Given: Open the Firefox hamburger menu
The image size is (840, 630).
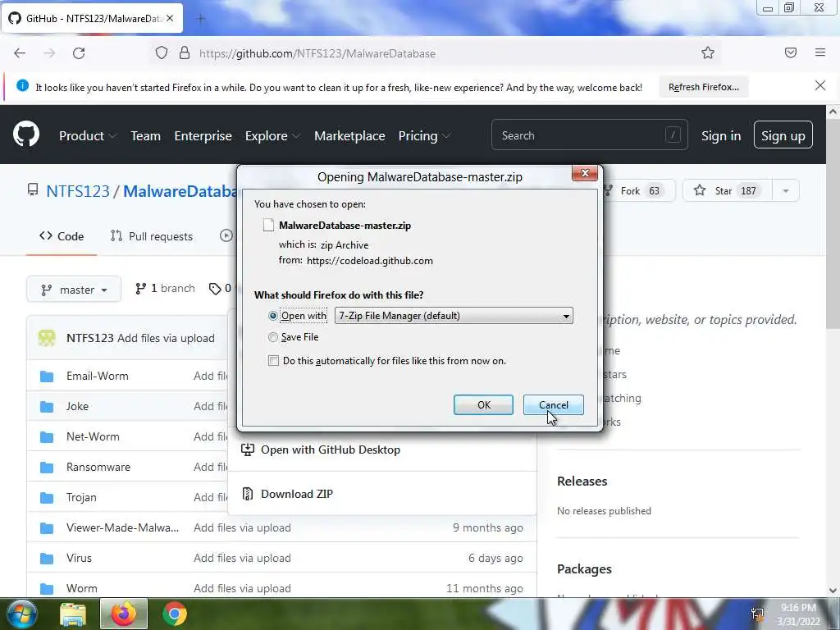Looking at the screenshot, I should pyautogui.click(x=820, y=52).
